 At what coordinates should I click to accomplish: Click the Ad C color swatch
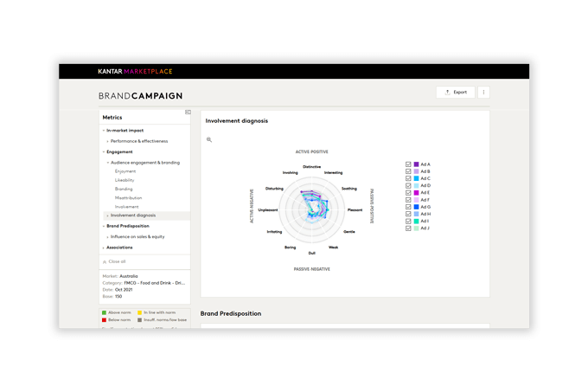click(x=416, y=178)
